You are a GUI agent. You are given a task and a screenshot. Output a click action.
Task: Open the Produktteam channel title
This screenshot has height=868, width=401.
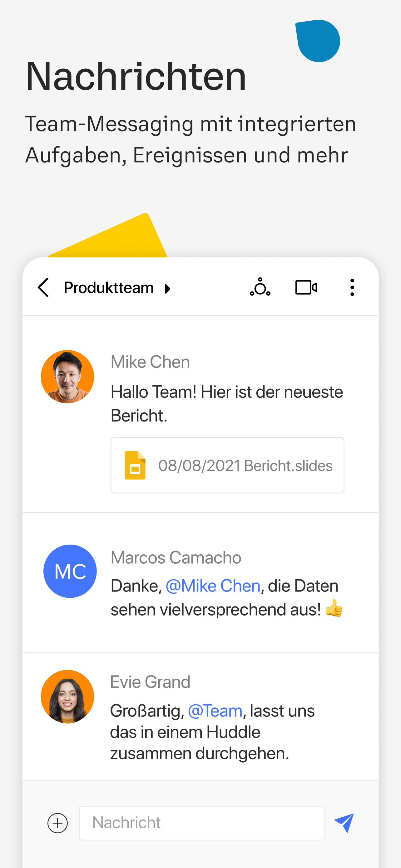pos(109,288)
